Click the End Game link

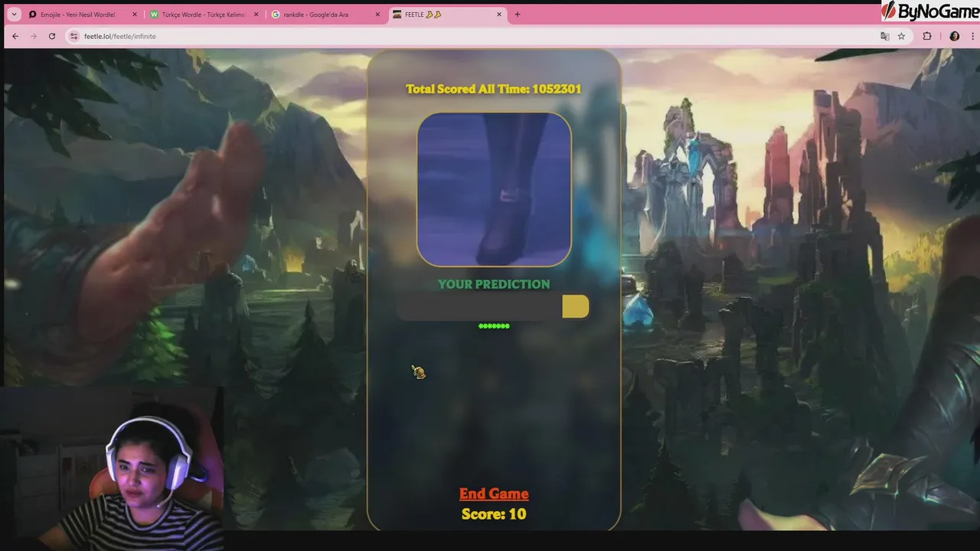pyautogui.click(x=494, y=494)
